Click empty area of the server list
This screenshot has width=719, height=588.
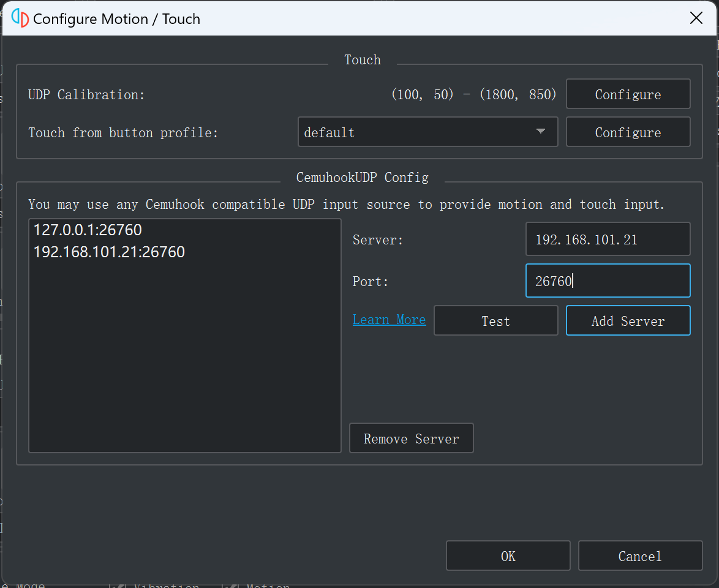(184, 367)
